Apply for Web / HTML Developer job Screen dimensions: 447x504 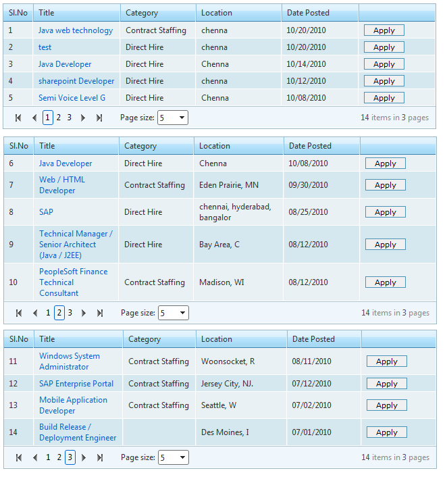386,185
